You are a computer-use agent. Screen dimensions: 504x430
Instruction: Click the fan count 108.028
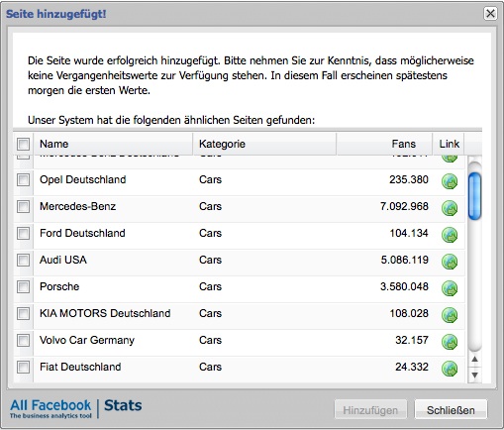click(409, 313)
